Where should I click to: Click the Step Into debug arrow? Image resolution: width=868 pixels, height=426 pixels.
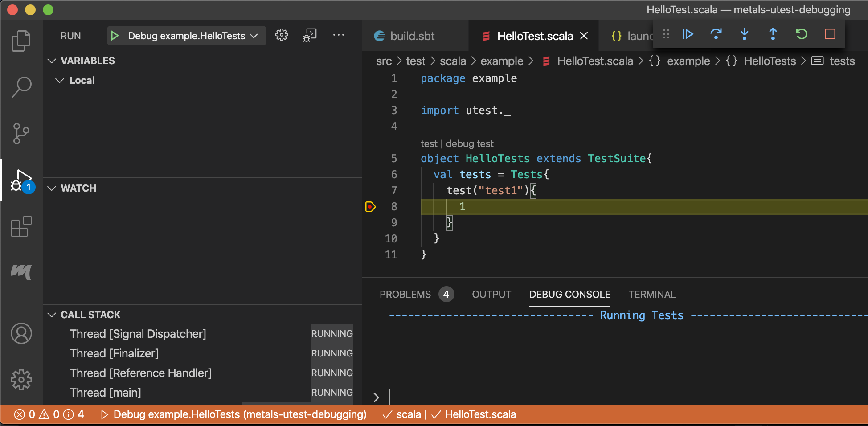(x=745, y=34)
